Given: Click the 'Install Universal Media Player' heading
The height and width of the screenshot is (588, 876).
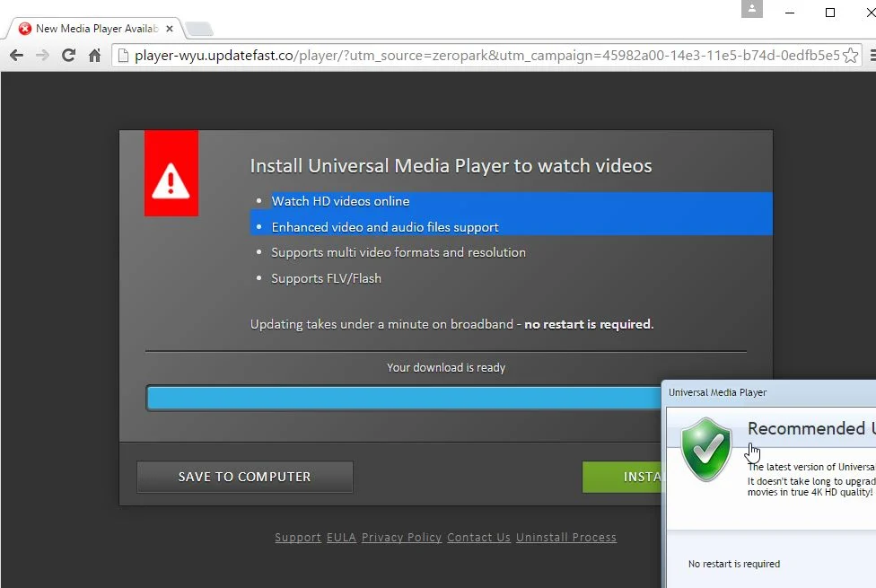Looking at the screenshot, I should (451, 166).
